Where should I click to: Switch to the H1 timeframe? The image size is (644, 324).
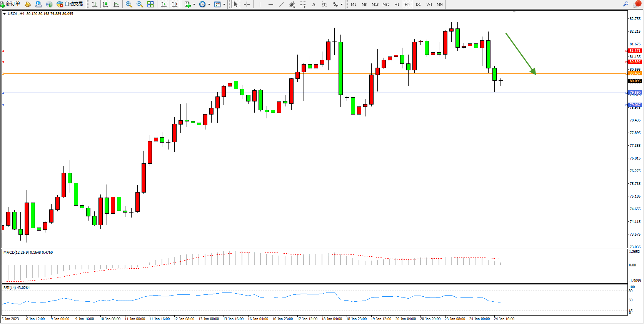click(x=397, y=4)
